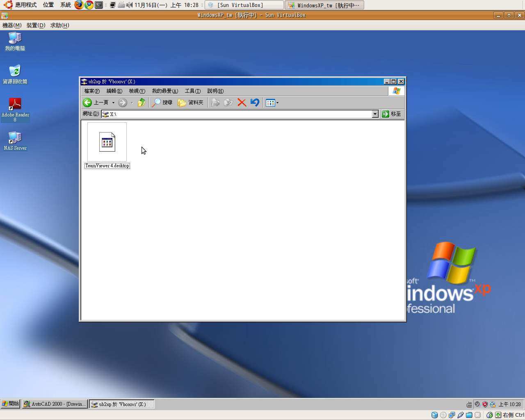Open the 我的最愛(A) Favorites menu
This screenshot has width=525, height=420.
[165, 91]
